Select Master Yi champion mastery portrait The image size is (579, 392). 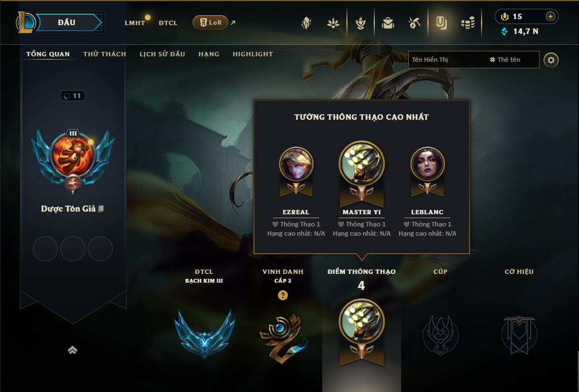click(362, 163)
